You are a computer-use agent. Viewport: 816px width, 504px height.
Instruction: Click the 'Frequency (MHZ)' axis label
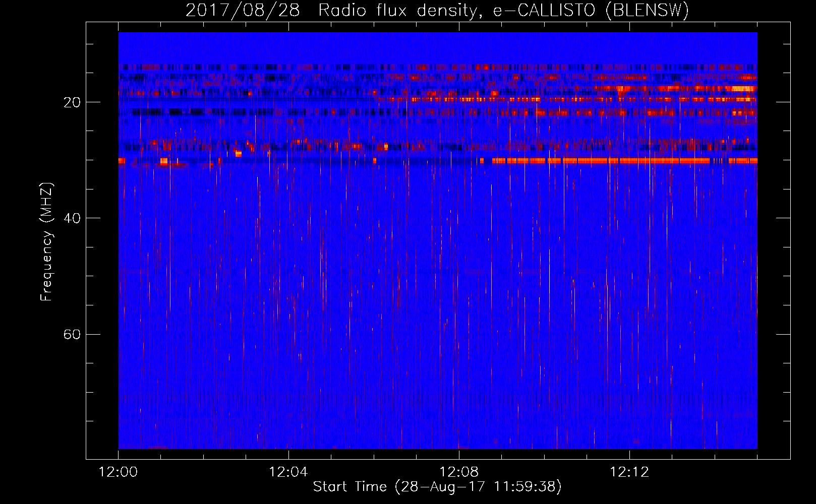[46, 242]
